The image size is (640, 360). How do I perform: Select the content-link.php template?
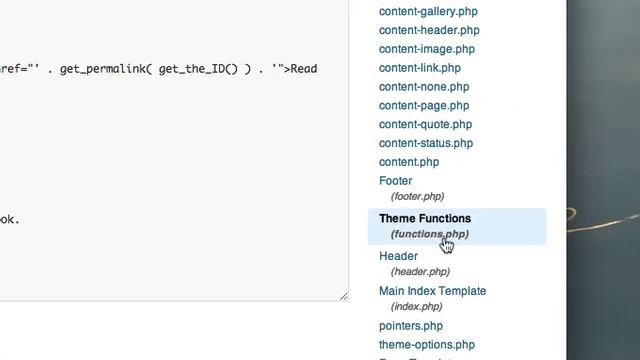tap(420, 68)
